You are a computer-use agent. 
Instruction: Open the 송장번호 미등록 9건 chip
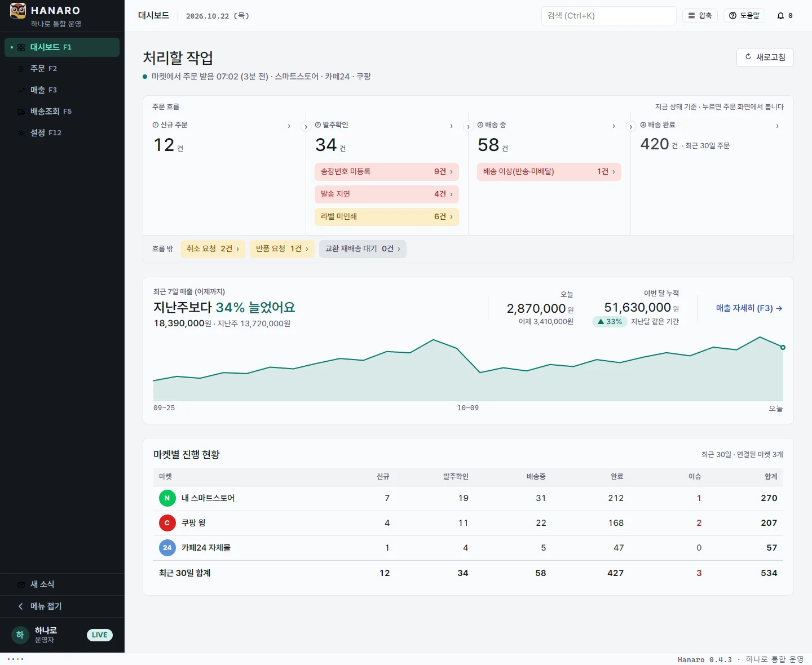387,172
